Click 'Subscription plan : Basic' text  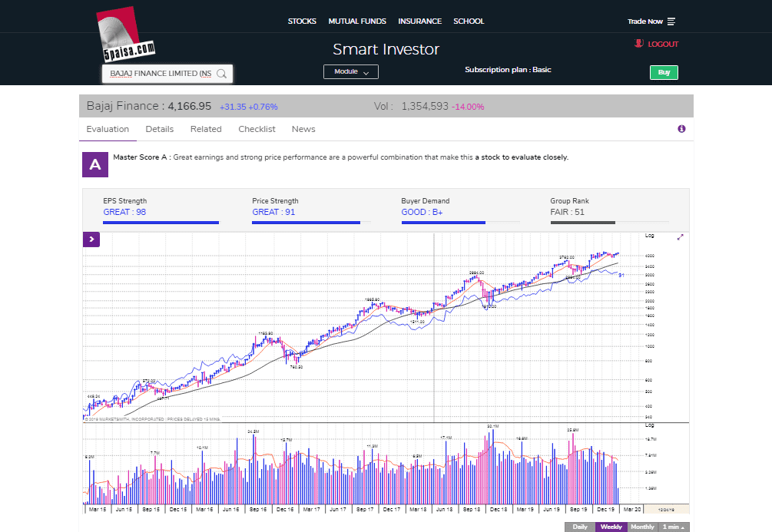(508, 69)
